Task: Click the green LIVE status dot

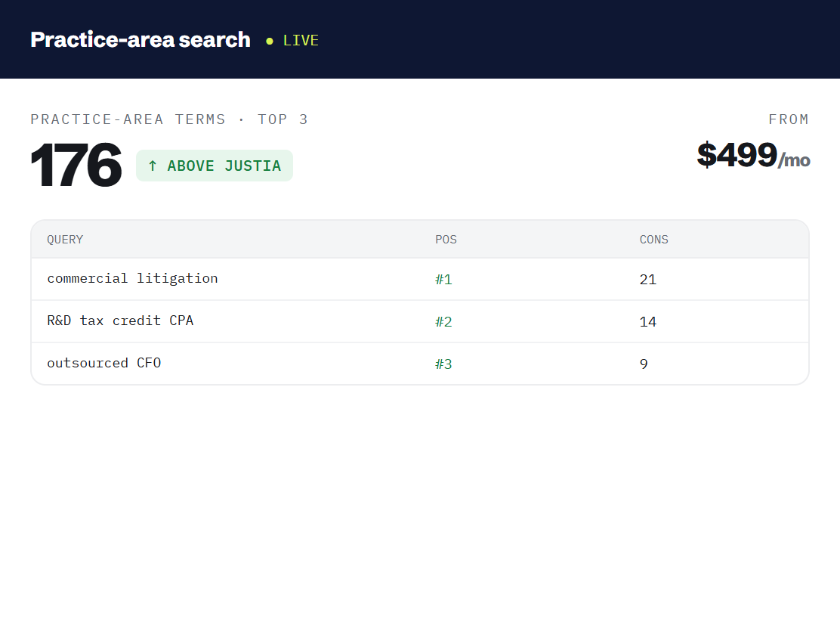Action: 270,41
